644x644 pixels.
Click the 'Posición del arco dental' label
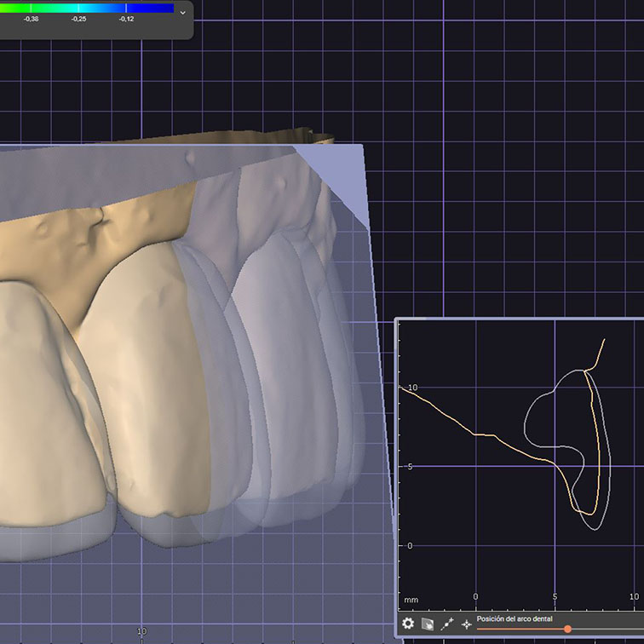click(x=514, y=618)
